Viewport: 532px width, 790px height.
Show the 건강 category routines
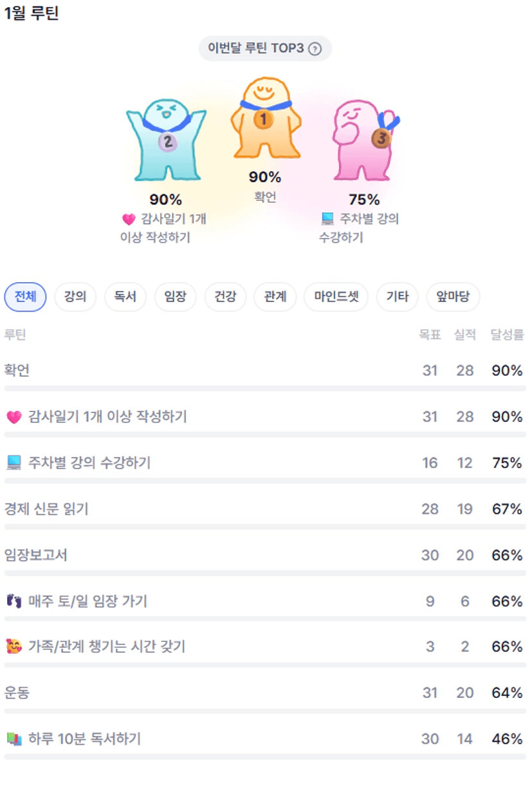pyautogui.click(x=225, y=297)
